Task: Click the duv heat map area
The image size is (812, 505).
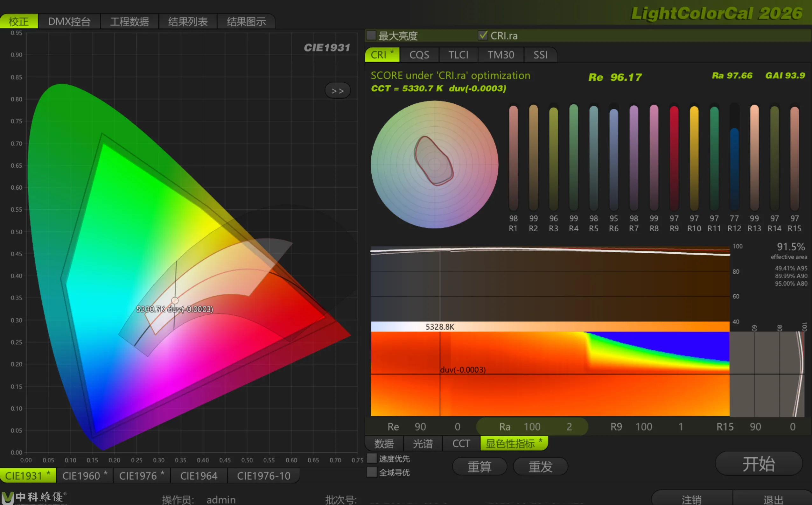Action: click(x=550, y=374)
